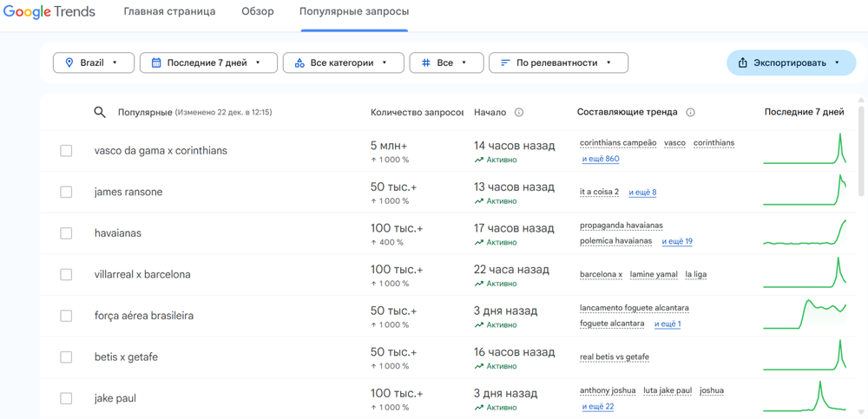Expand 'и ещё 860' related queries
The image size is (868, 419).
(601, 160)
